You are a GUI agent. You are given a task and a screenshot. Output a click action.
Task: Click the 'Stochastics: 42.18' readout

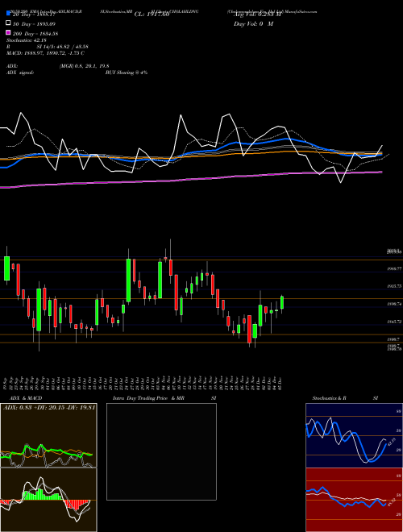tap(27, 40)
